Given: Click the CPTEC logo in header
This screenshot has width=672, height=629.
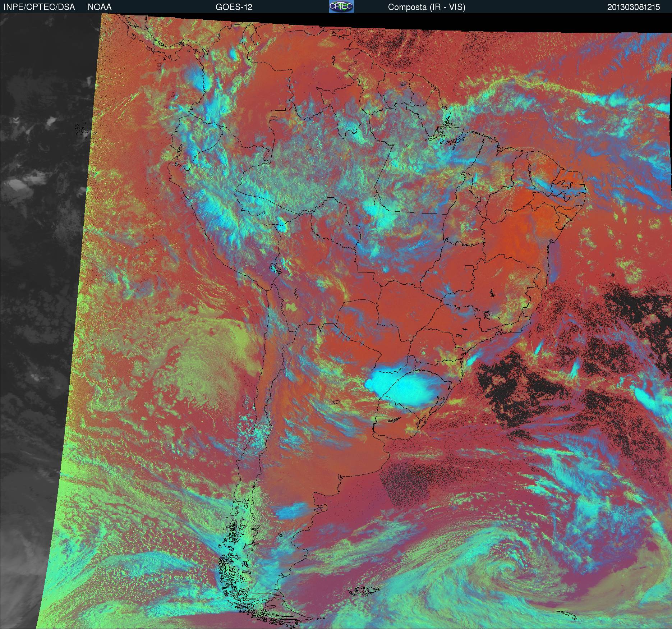Looking at the screenshot, I should 341,6.
